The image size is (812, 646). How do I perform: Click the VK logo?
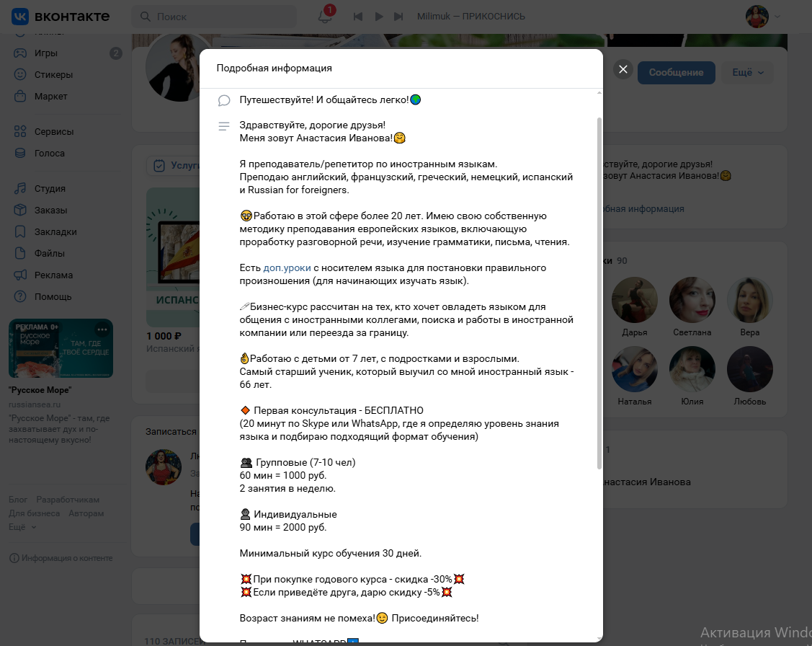click(x=61, y=17)
